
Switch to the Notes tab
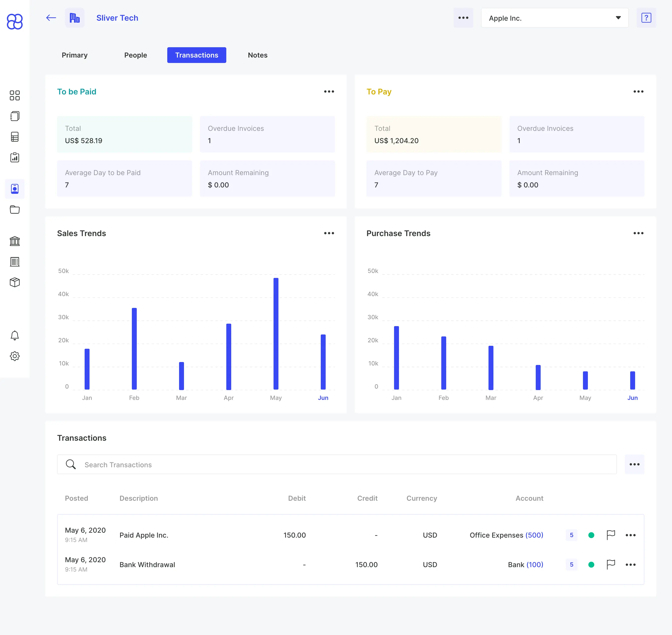pos(257,55)
